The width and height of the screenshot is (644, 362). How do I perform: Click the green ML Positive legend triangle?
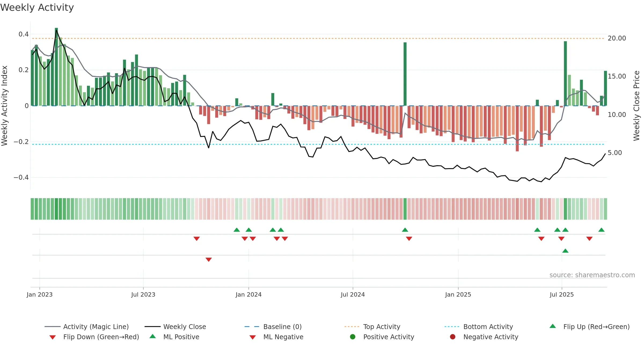153,336
